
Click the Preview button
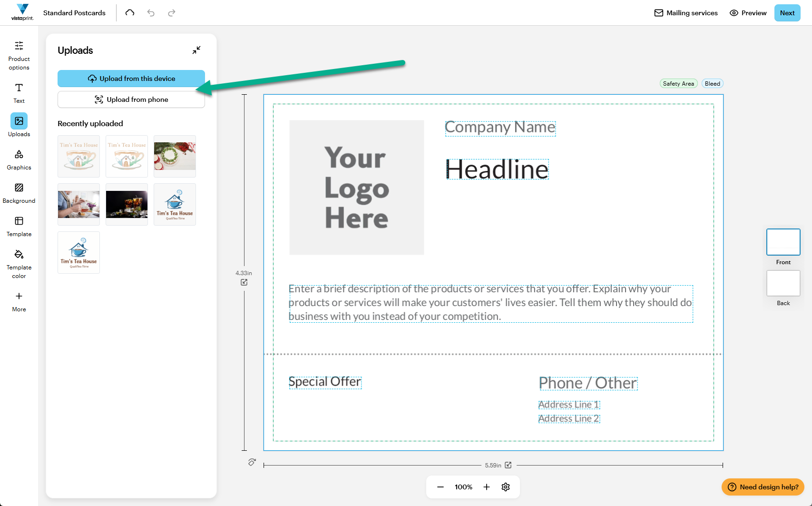[x=748, y=13]
